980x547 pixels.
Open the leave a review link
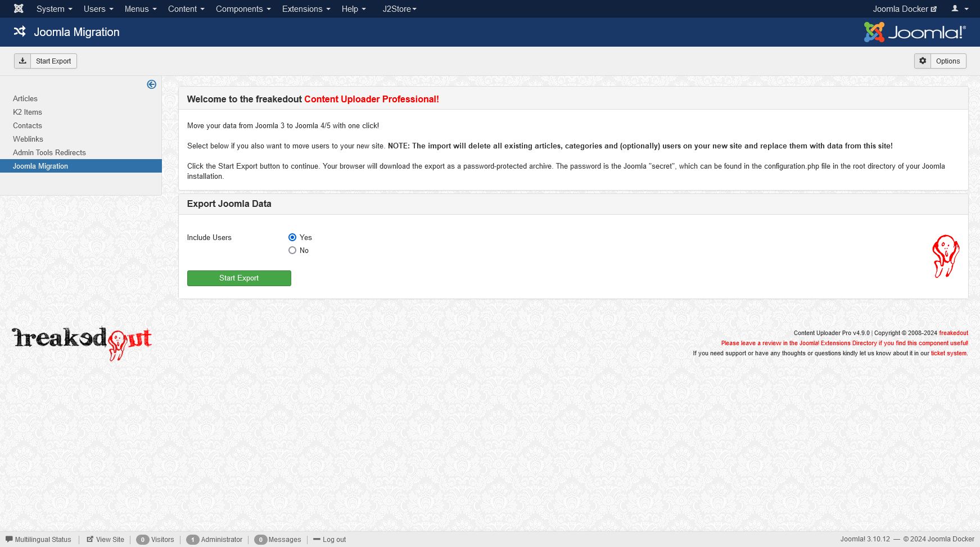pyautogui.click(x=844, y=343)
